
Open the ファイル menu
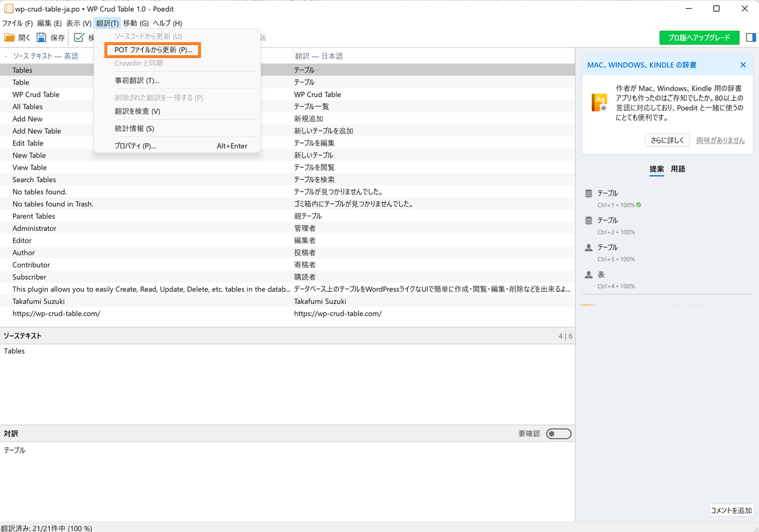(17, 23)
